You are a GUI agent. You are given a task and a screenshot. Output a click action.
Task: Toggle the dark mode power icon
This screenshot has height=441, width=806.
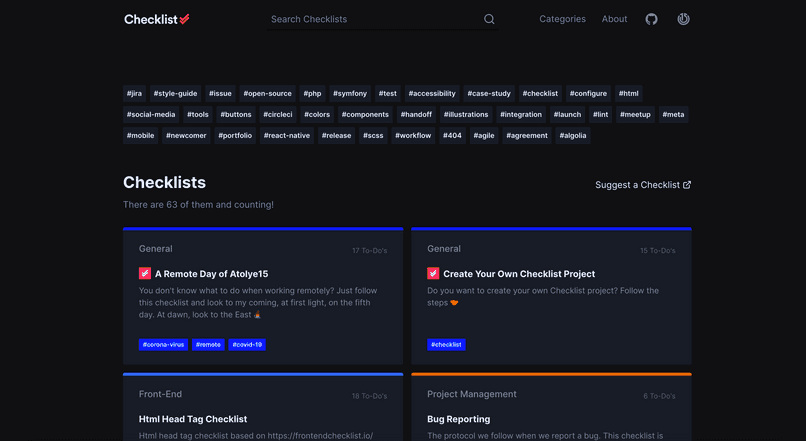pyautogui.click(x=683, y=19)
